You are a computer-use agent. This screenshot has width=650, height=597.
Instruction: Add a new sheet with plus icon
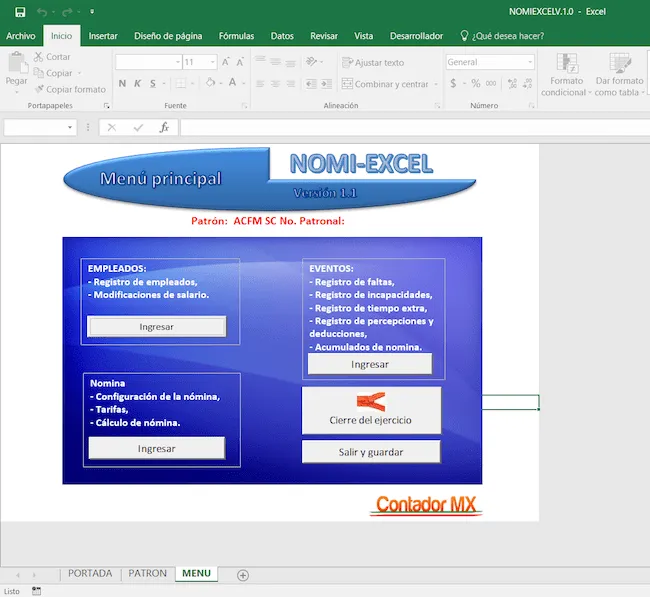click(243, 575)
